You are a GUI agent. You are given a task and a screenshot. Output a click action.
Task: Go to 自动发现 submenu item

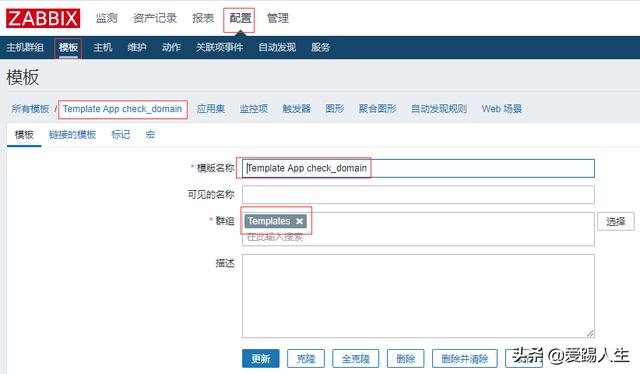point(277,47)
